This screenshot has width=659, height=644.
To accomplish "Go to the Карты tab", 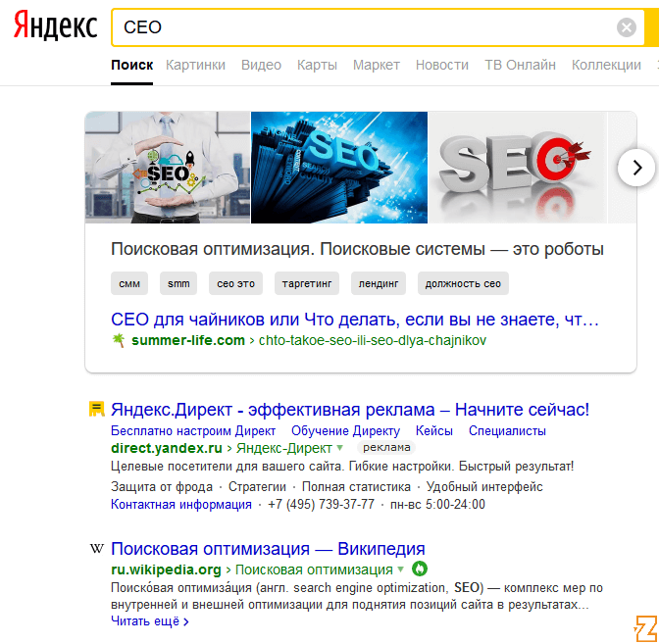I will (x=317, y=65).
